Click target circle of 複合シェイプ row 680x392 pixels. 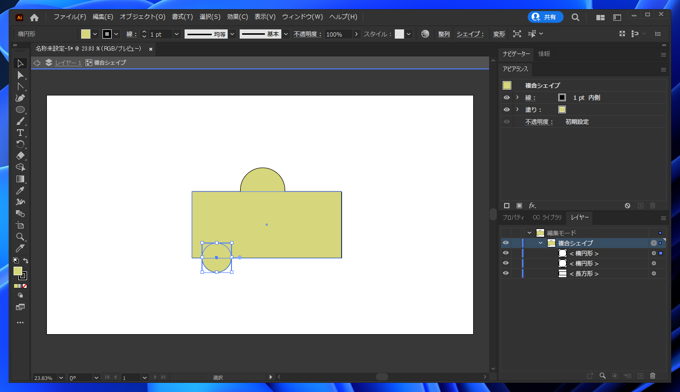pos(654,243)
